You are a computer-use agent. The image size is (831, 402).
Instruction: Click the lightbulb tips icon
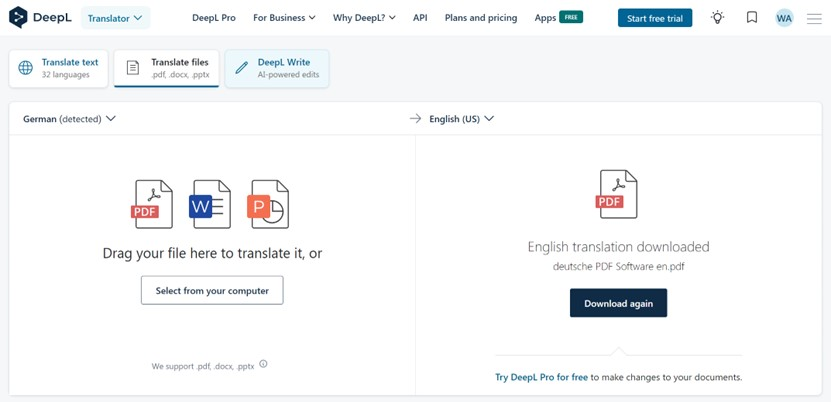(x=717, y=17)
